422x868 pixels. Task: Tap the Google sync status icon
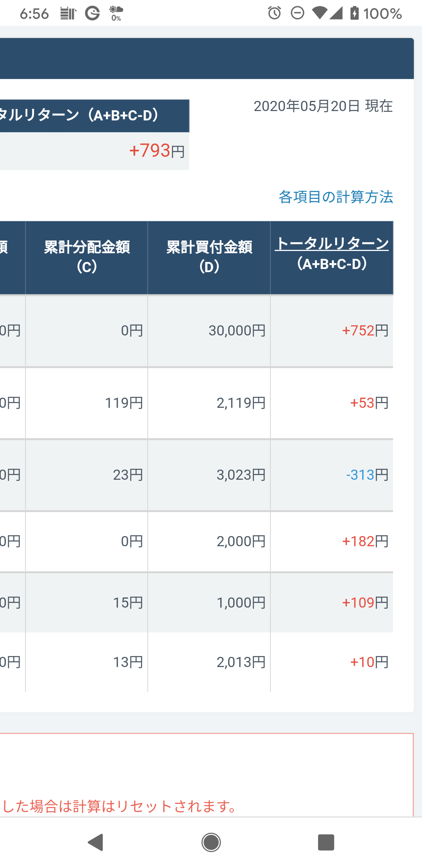pyautogui.click(x=93, y=13)
